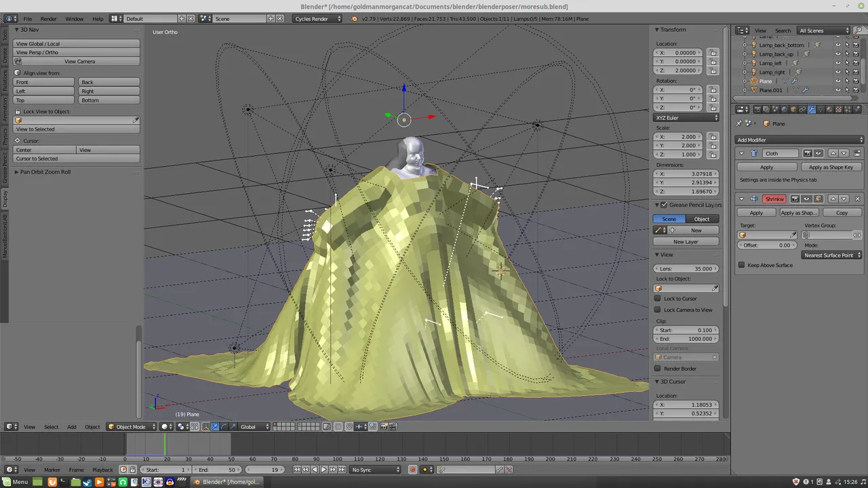868x488 pixels.
Task: Enable Keep Above Surface checkbox
Action: tap(741, 265)
